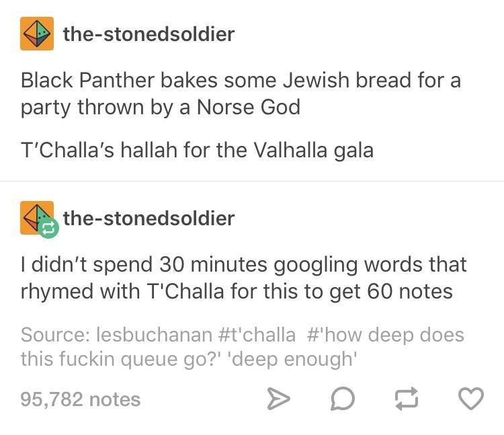Open the #t'challa tag
The image size is (504, 435).
[256, 334]
